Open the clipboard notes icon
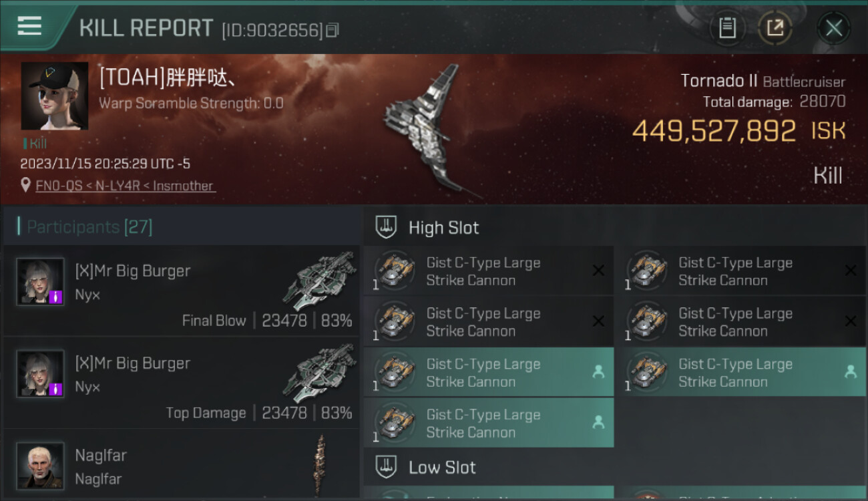Viewport: 868px width, 501px height. click(727, 27)
